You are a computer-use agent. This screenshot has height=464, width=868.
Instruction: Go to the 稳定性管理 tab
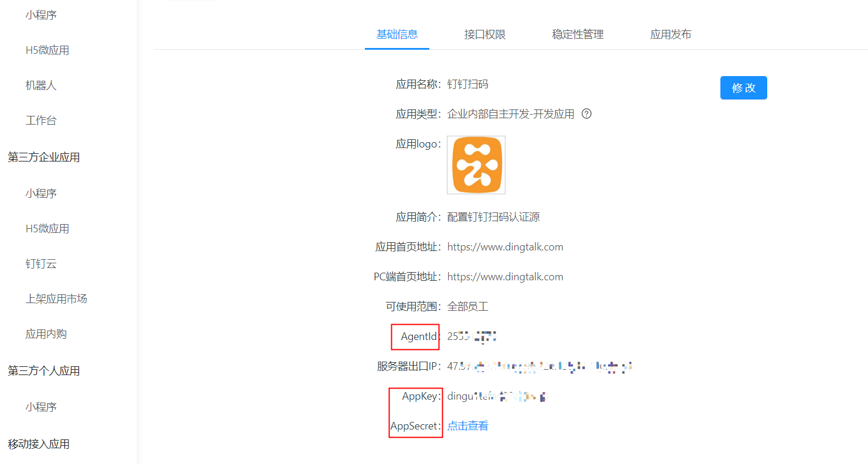click(577, 35)
